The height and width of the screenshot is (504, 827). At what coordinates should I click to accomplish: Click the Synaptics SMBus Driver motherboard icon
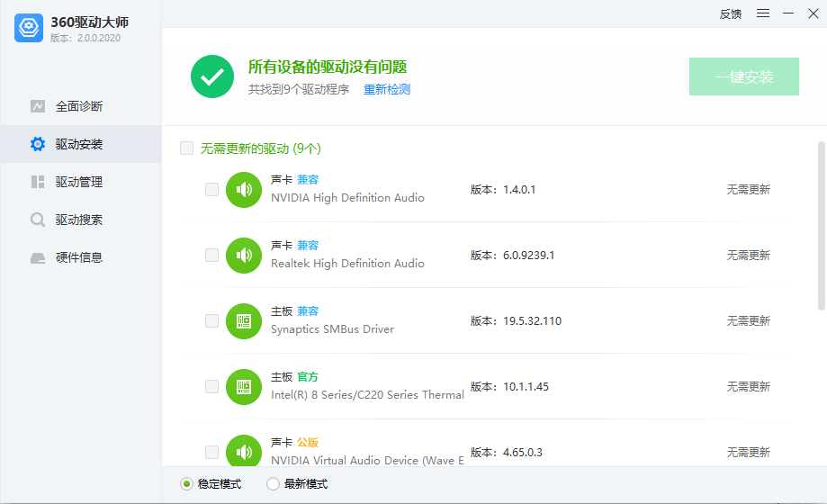(x=244, y=321)
